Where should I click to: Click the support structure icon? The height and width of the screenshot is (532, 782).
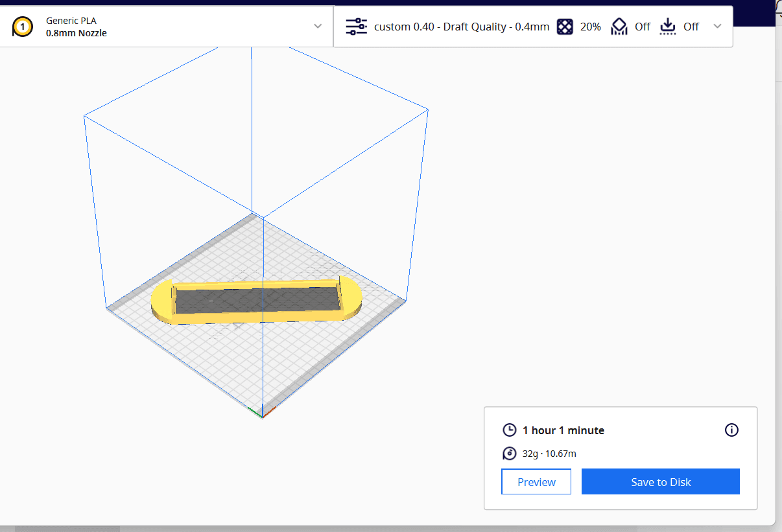[x=620, y=27]
